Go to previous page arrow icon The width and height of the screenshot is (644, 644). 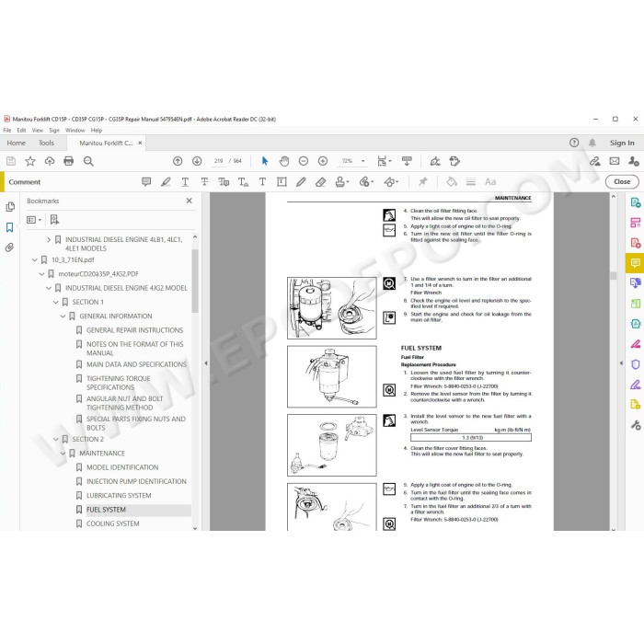coord(178,161)
